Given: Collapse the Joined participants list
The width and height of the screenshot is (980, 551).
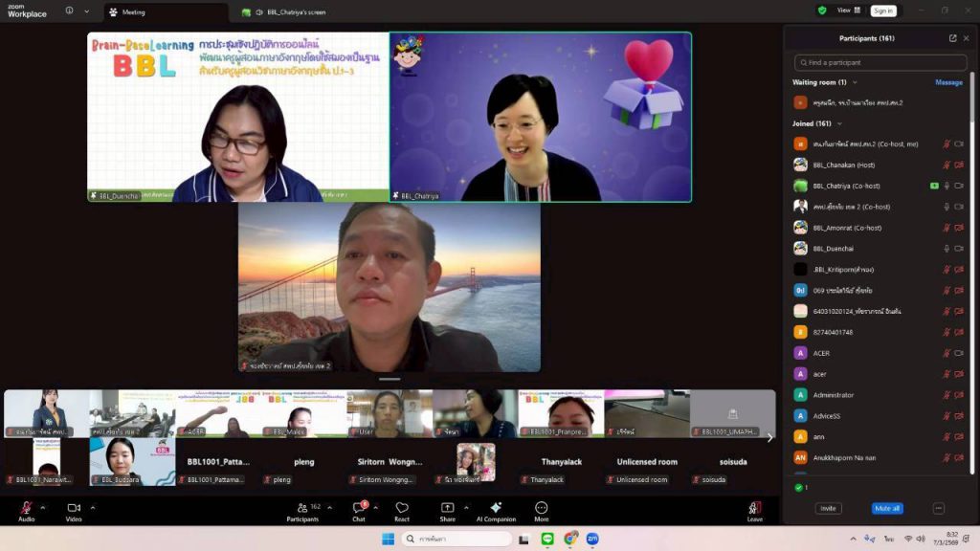Looking at the screenshot, I should 840,123.
